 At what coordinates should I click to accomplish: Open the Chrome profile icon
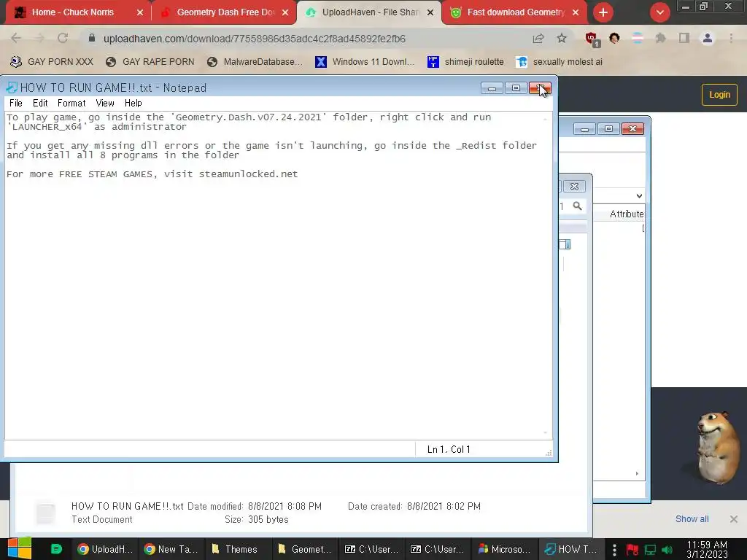click(x=708, y=39)
